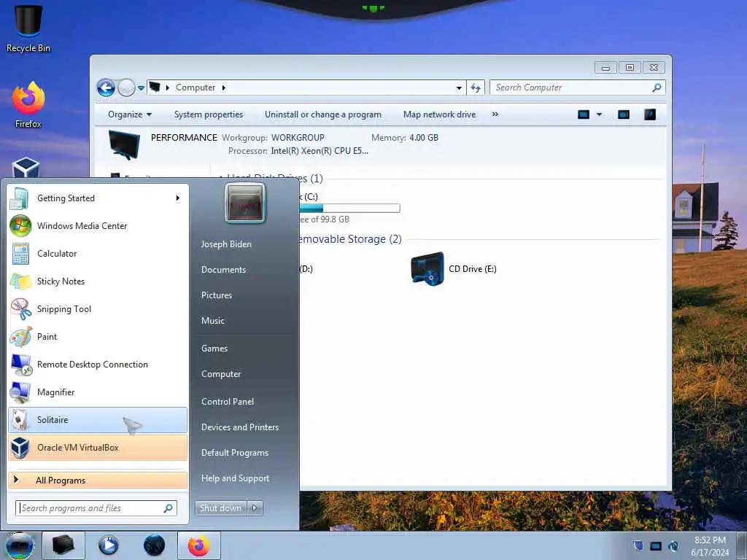Click the user account picture in Start menu
The height and width of the screenshot is (560, 747).
pyautogui.click(x=245, y=203)
